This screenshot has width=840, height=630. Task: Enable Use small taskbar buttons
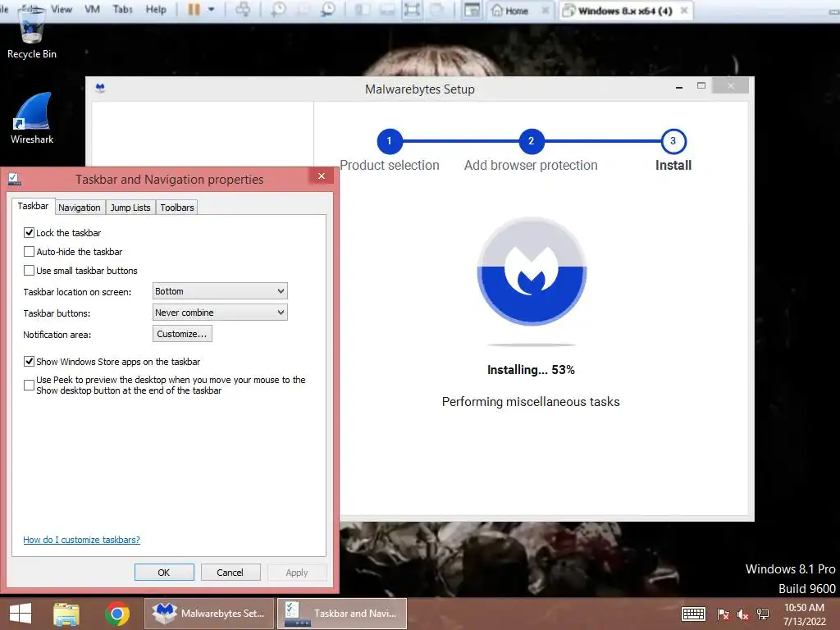pos(29,271)
